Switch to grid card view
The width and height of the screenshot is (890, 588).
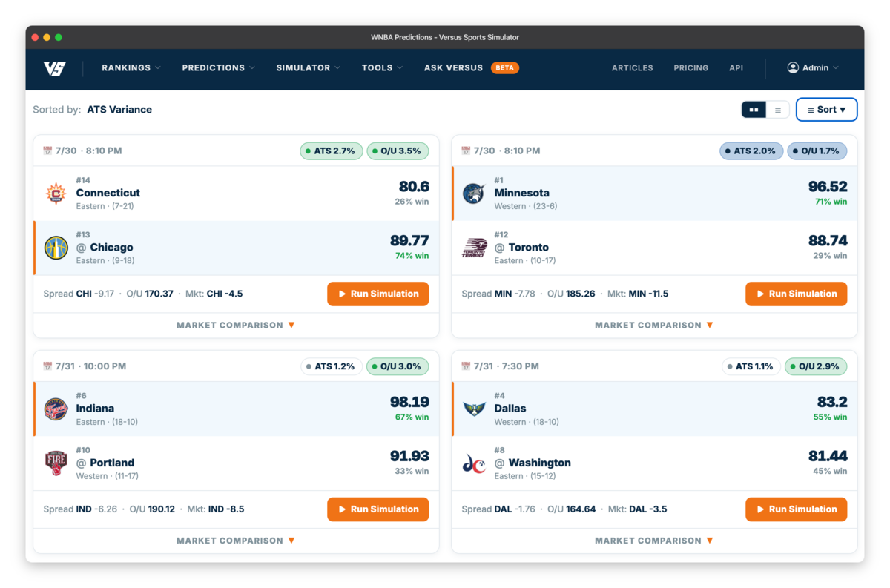pos(754,110)
